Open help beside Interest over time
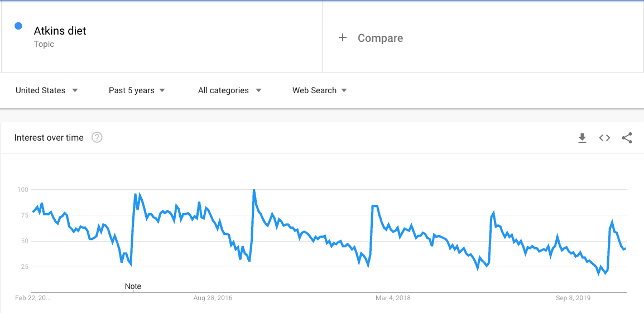This screenshot has height=313, width=644. click(x=97, y=138)
